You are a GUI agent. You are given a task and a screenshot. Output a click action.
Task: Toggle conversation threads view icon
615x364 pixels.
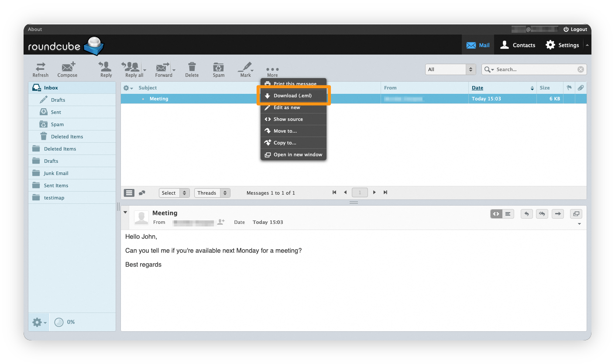pos(141,192)
